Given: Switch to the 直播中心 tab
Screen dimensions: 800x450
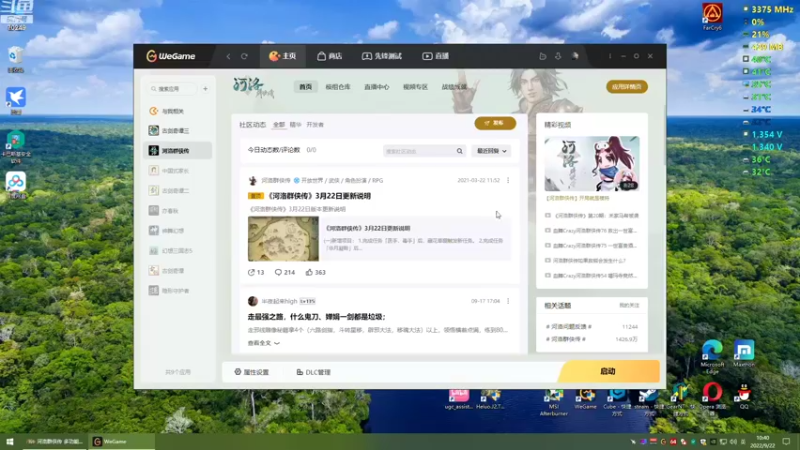Looking at the screenshot, I should tap(377, 87).
